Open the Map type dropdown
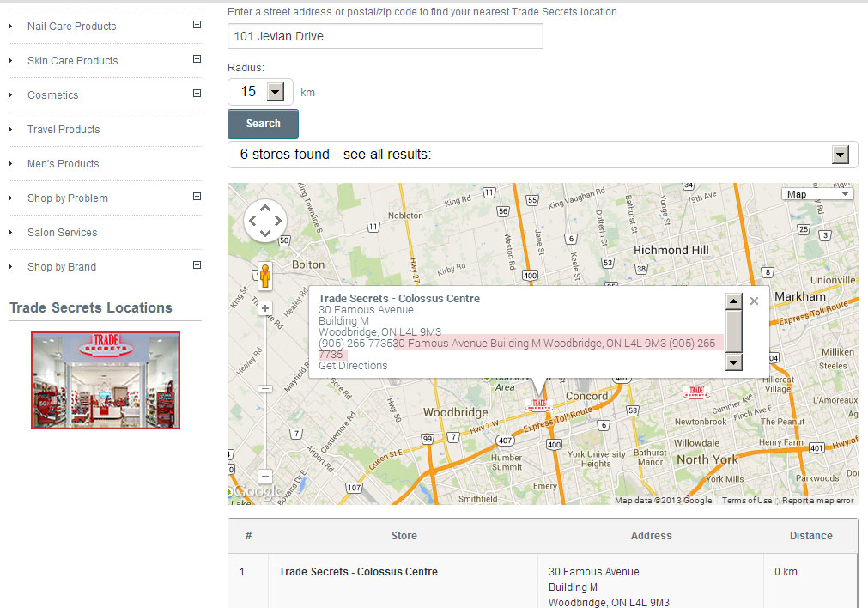This screenshot has width=868, height=608. click(817, 194)
